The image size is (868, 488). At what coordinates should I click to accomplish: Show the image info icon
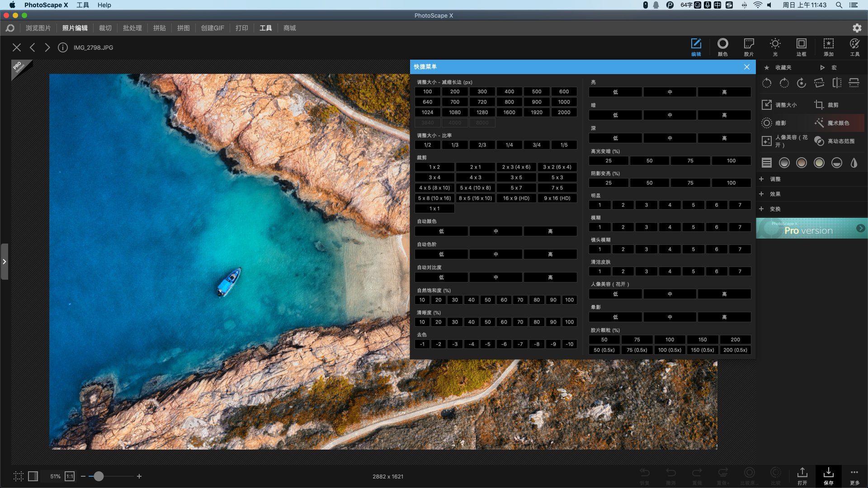[x=63, y=47]
